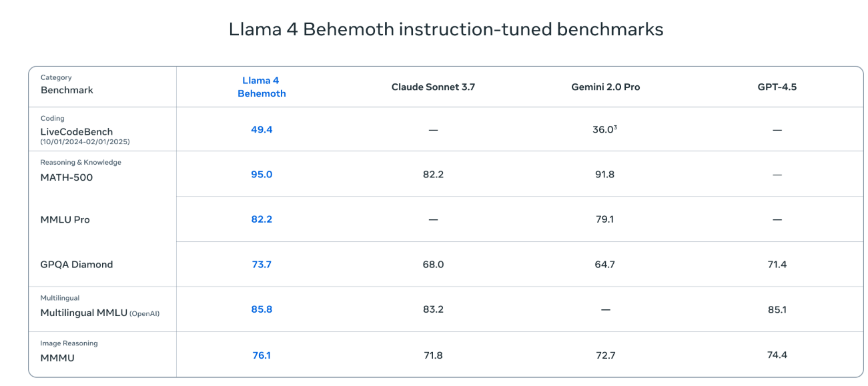Click the MMMU benchmark label
This screenshot has width=868, height=386.
coord(57,358)
